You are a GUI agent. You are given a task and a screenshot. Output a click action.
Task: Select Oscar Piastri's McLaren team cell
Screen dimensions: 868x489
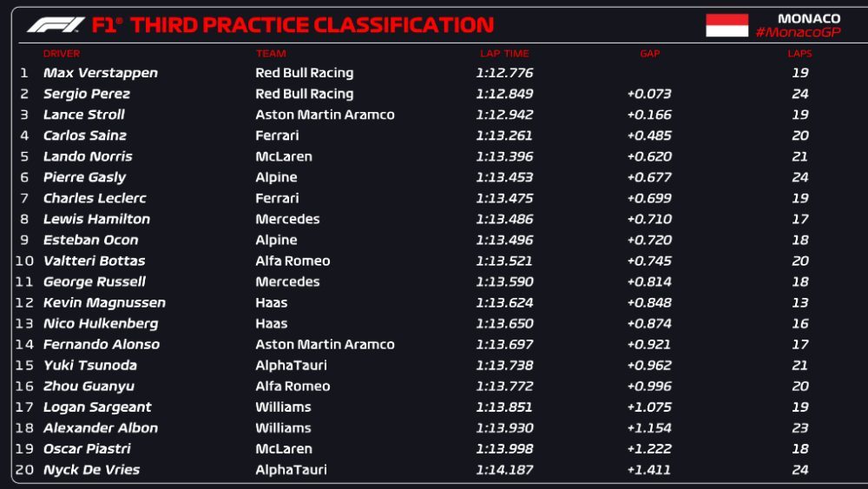tap(284, 449)
